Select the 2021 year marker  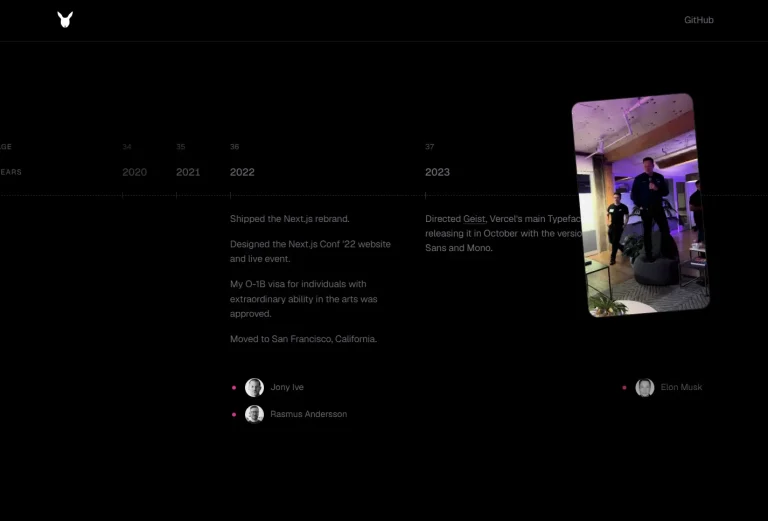point(188,172)
